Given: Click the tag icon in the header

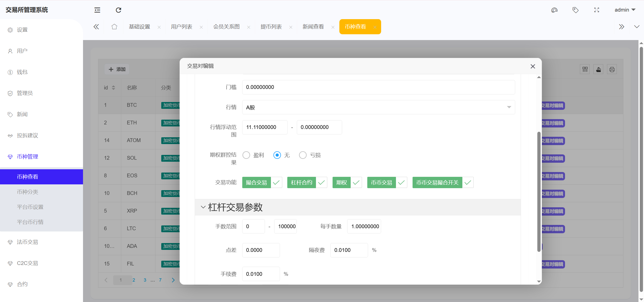Looking at the screenshot, I should tap(576, 10).
